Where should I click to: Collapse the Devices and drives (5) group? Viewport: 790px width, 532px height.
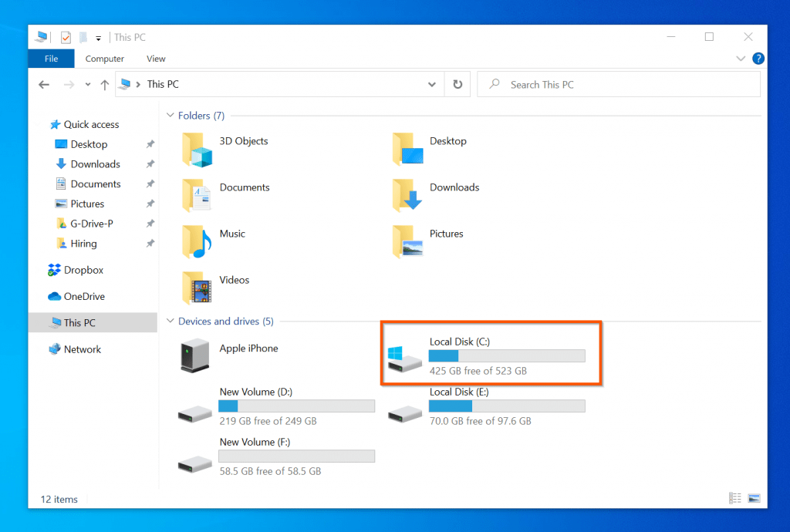170,321
